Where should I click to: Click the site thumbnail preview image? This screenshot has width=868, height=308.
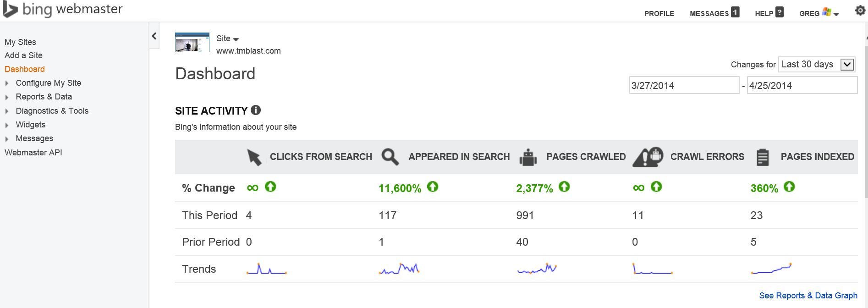point(192,42)
